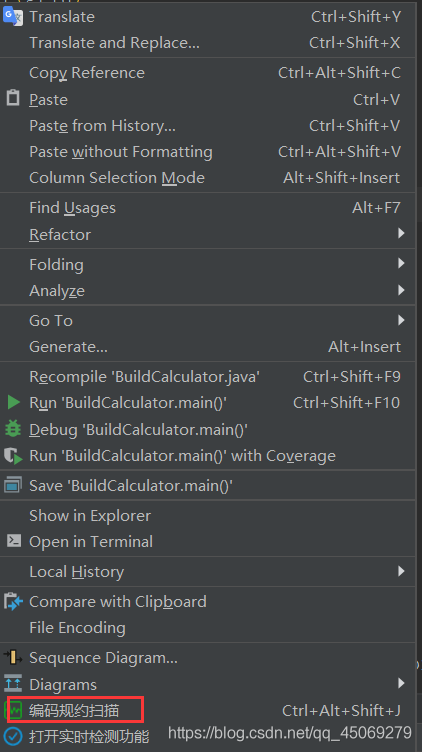Click the Google Translate icon

(x=13, y=17)
